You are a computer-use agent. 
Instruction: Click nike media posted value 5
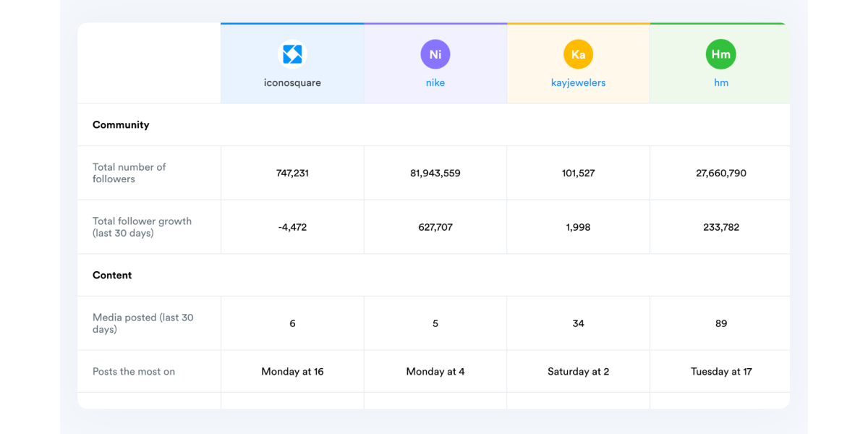click(435, 323)
